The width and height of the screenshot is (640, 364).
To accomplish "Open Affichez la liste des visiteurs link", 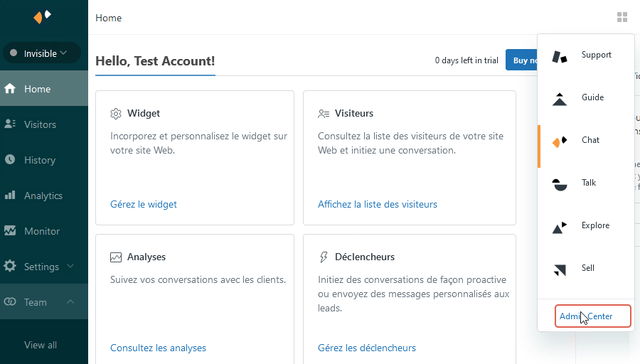I will (378, 204).
